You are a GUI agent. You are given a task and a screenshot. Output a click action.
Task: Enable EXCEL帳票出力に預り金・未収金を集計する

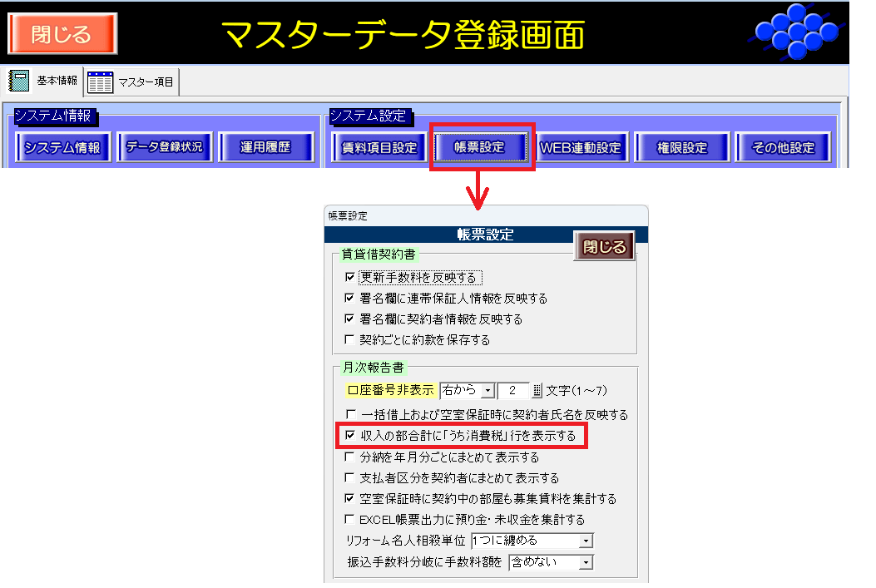point(349,519)
